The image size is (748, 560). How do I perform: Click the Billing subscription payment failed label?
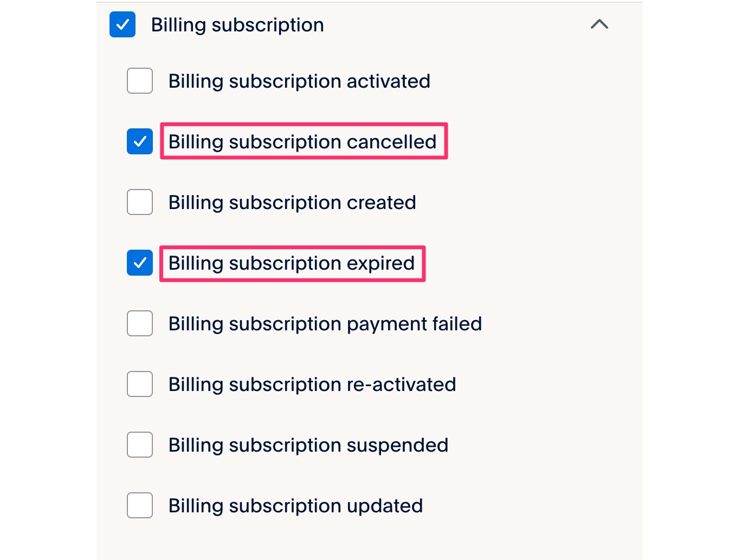click(x=325, y=323)
